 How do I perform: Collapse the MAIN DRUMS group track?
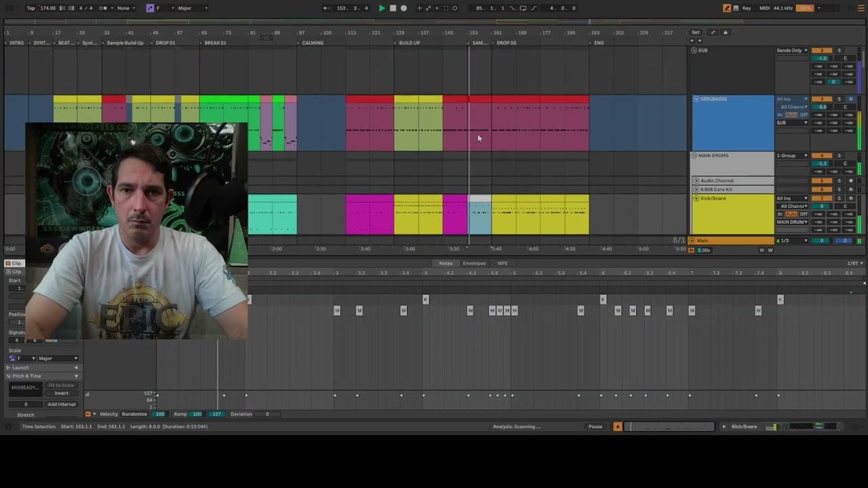coord(694,156)
